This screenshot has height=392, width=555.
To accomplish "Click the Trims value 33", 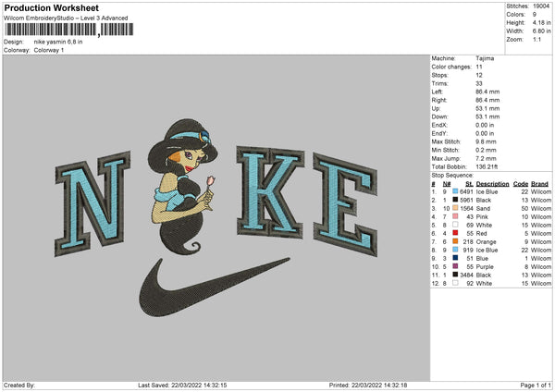I will pyautogui.click(x=479, y=83).
